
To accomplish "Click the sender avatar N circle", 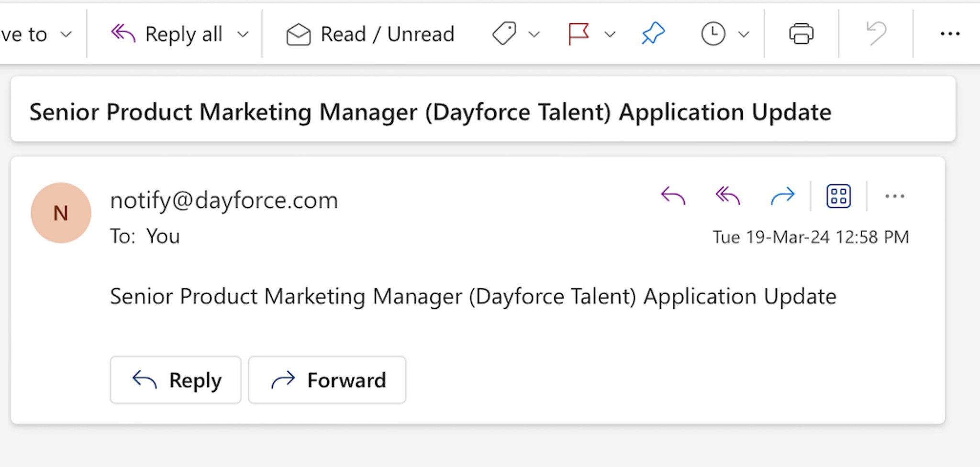I will pos(61,213).
